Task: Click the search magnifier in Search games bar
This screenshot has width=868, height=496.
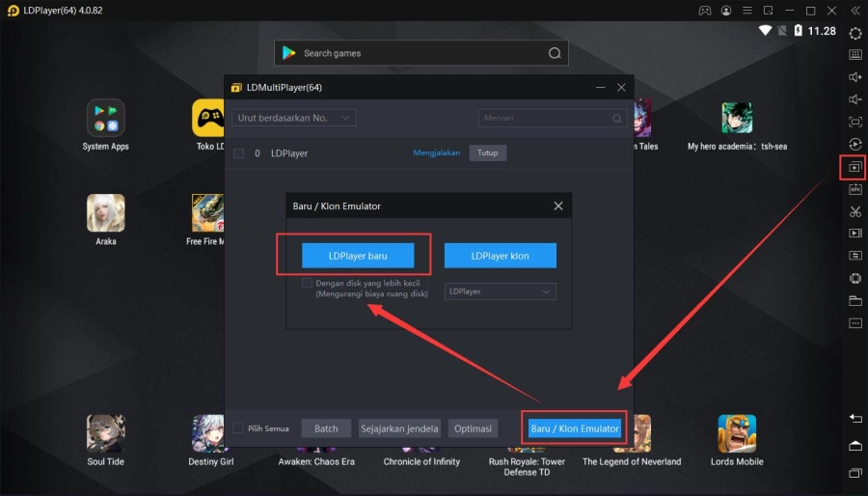Action: 555,53
